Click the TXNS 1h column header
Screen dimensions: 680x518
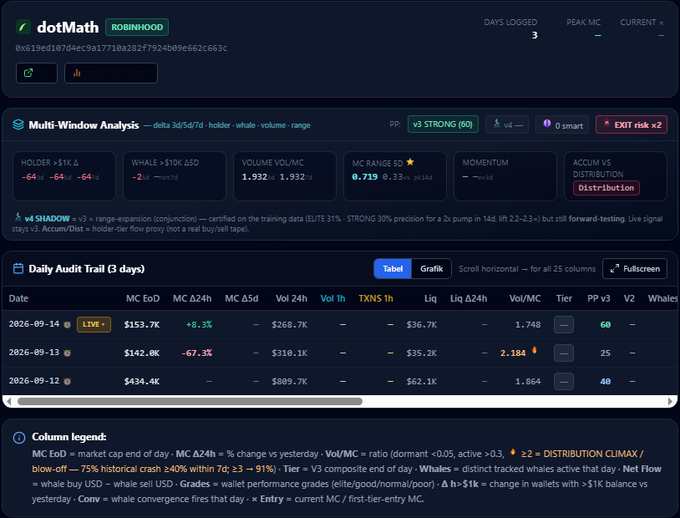(376, 298)
